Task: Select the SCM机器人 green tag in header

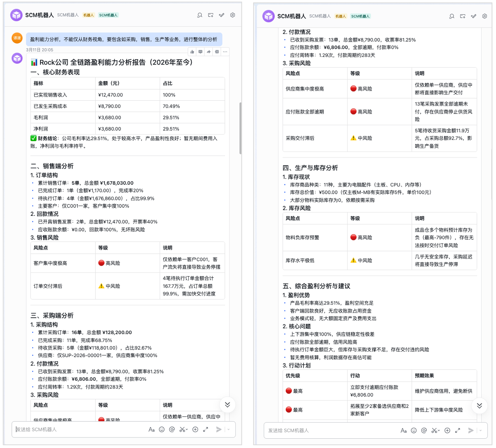Action: click(x=108, y=15)
